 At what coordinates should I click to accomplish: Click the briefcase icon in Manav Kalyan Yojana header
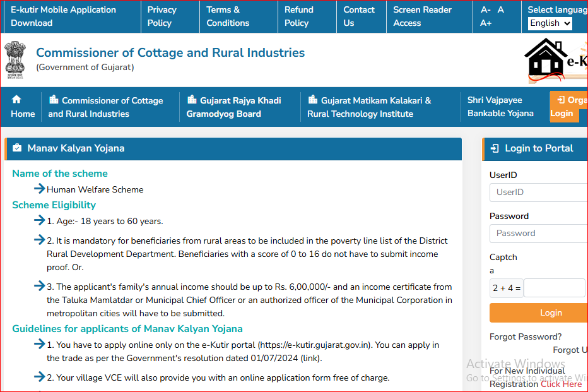(x=17, y=148)
